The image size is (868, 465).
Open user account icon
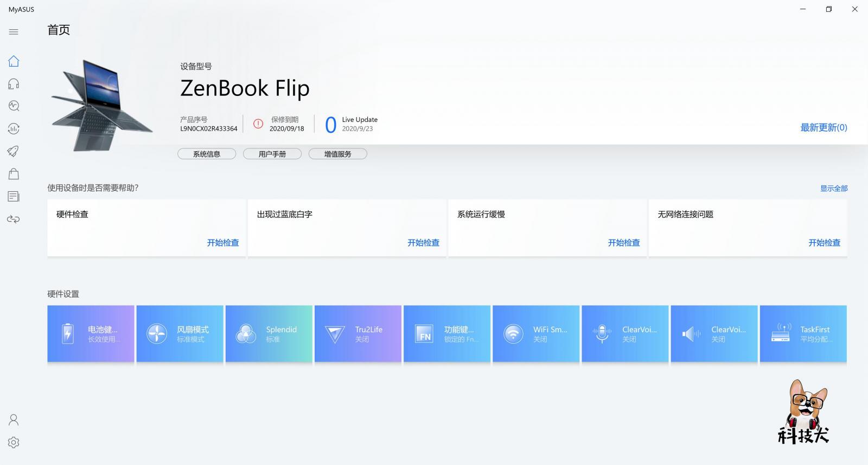(x=14, y=419)
